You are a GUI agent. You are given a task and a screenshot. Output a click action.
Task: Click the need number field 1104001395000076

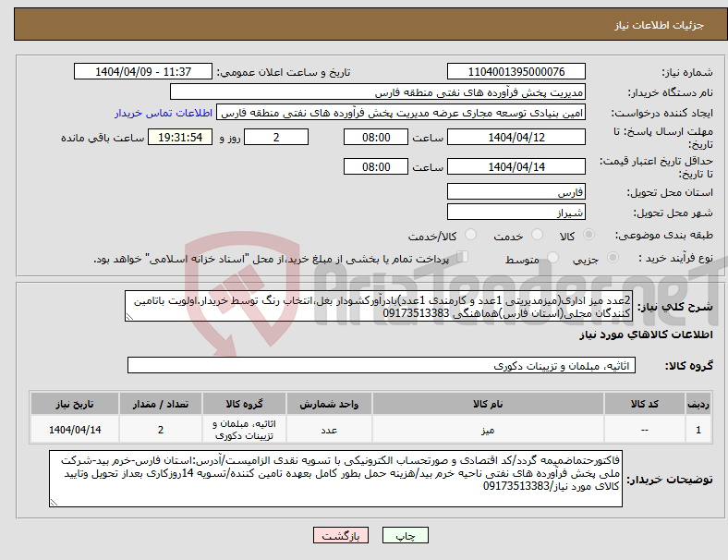pyautogui.click(x=516, y=72)
